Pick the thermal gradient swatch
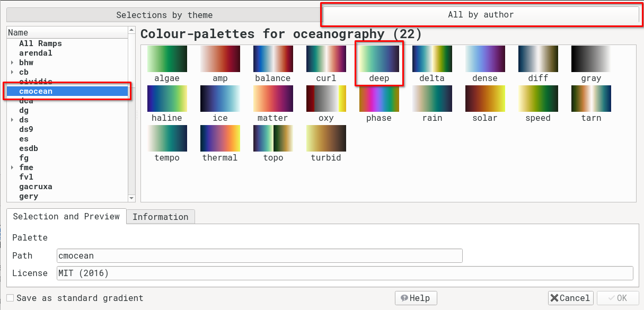This screenshot has width=644, height=310. [x=220, y=139]
